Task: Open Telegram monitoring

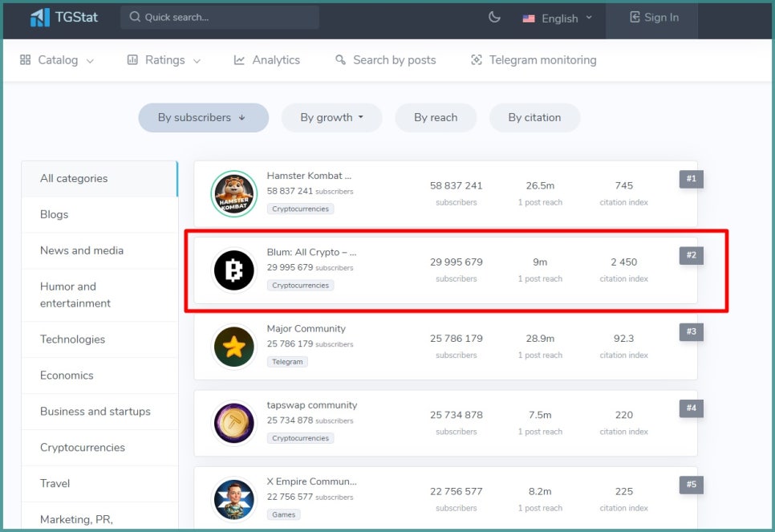Action: 534,60
